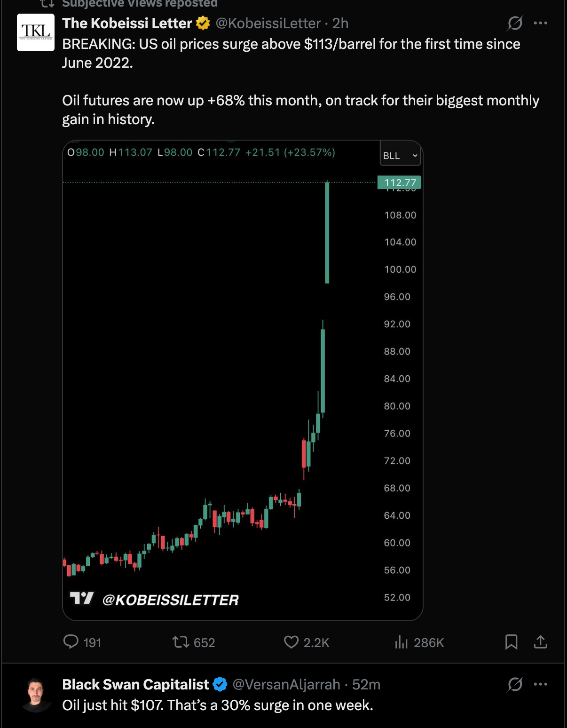Visit the @VersanAljarrah handle link
Viewport: 567px width, 728px height.
[x=286, y=684]
